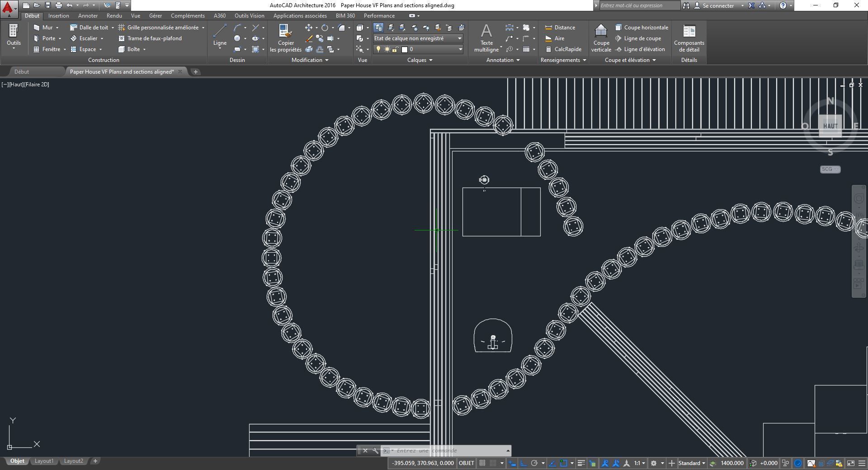Click the layer 0 color swatch

405,49
